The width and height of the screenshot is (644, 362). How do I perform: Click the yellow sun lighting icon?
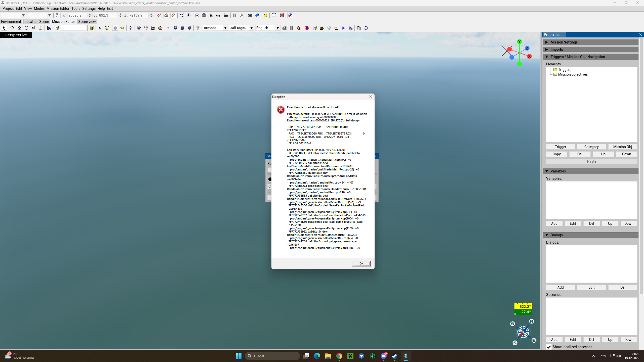265,15
